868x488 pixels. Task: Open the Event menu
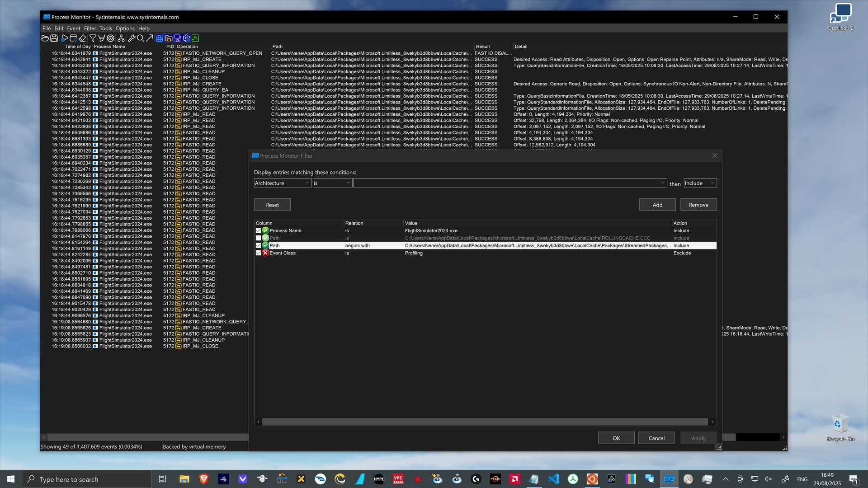click(74, 28)
